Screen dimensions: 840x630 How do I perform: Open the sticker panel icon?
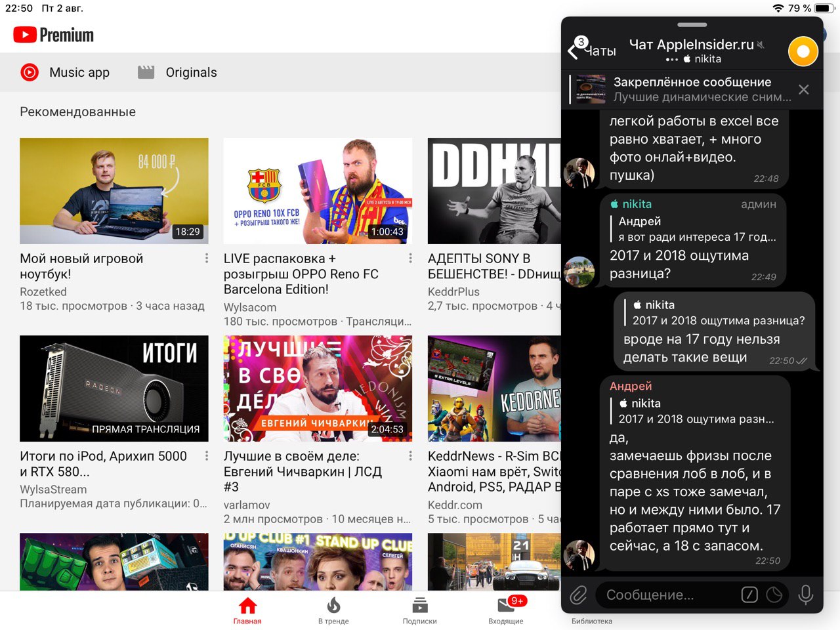point(774,595)
